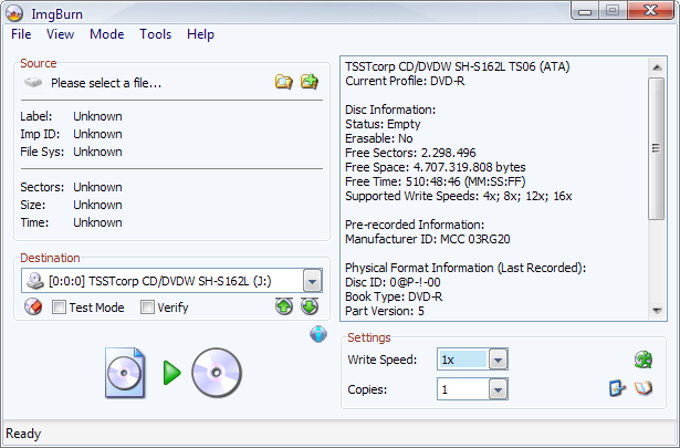Click the 'Supported Write Speeds' line

pyautogui.click(x=458, y=196)
